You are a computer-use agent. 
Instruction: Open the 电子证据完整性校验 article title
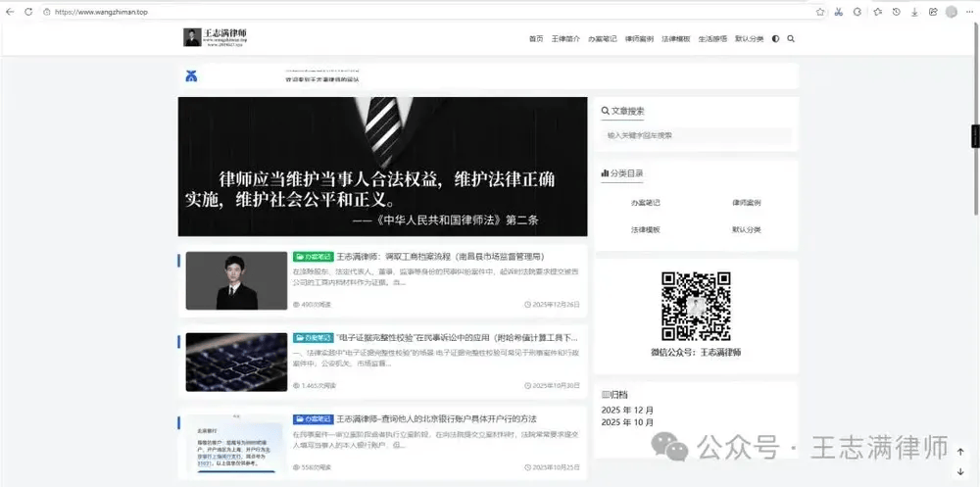click(x=457, y=338)
